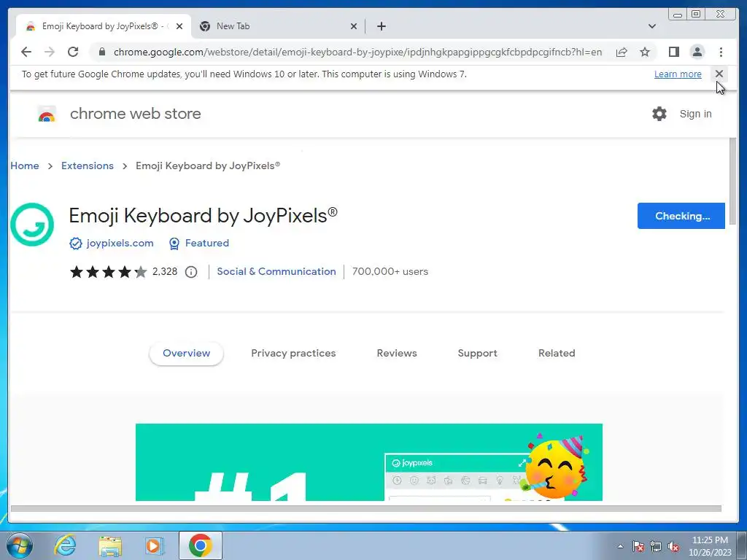
Task: Click the Chrome taskbar button
Action: pyautogui.click(x=201, y=545)
